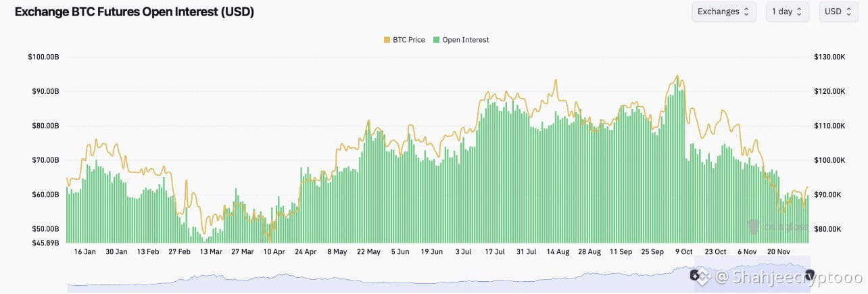
Task: Click the $100.00B left axis label
Action: click(x=43, y=57)
